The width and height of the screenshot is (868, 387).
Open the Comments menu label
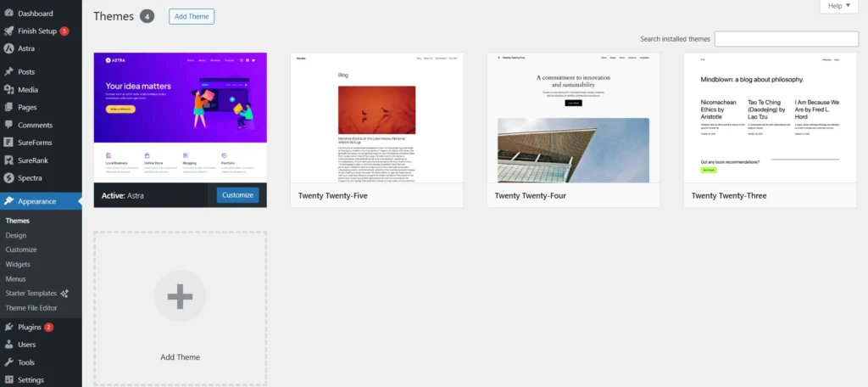point(35,125)
